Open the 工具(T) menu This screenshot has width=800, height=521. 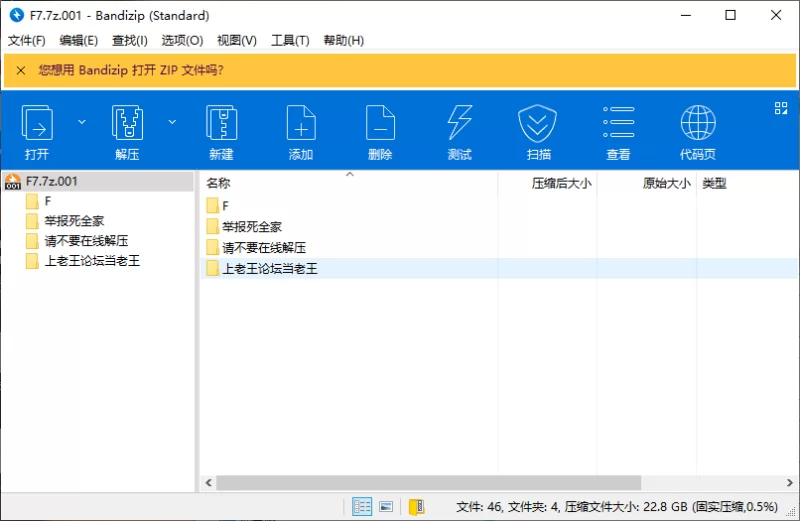[290, 40]
